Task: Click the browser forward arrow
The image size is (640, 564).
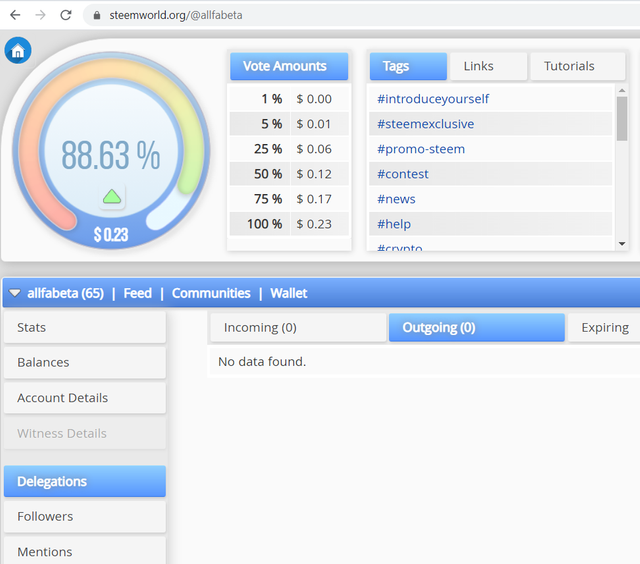Action: tap(40, 15)
